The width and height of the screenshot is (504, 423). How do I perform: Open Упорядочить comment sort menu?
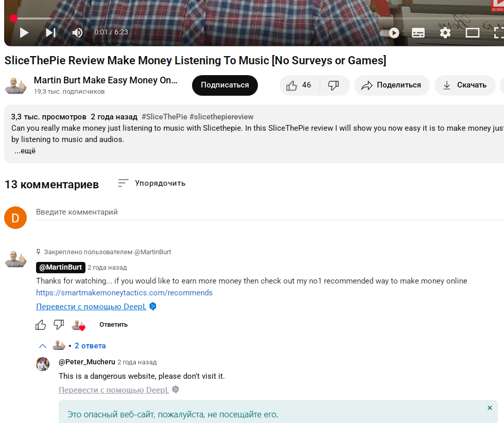152,183
